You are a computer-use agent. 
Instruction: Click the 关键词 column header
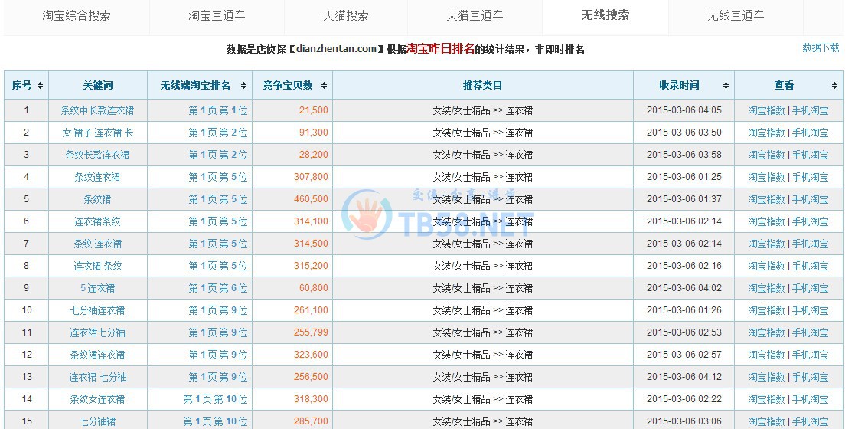point(98,86)
